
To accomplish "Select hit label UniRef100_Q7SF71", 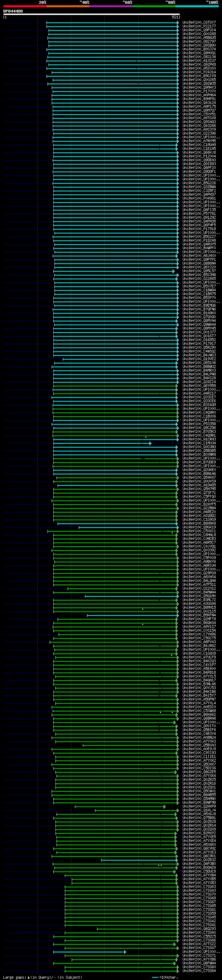I will [199, 493].
